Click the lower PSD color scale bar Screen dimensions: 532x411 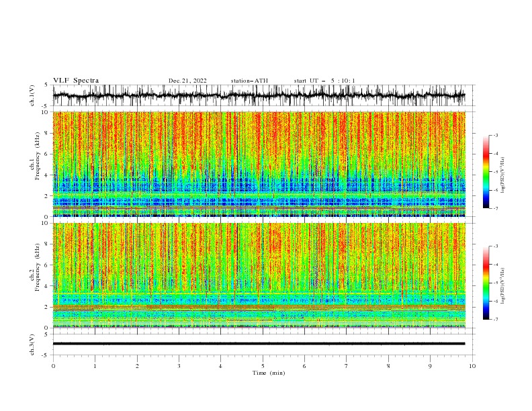(x=486, y=283)
